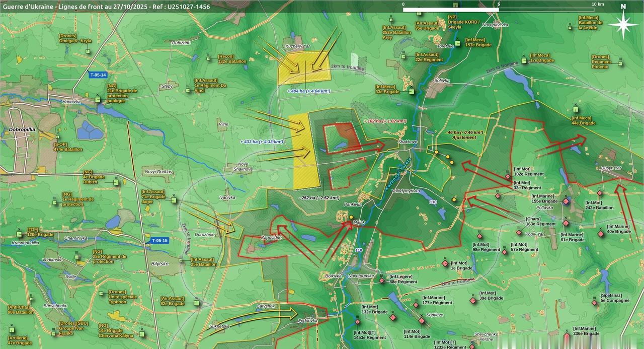Select the 88e Régiment light infantry diamond
This screenshot has height=349, width=644.
tap(382, 280)
